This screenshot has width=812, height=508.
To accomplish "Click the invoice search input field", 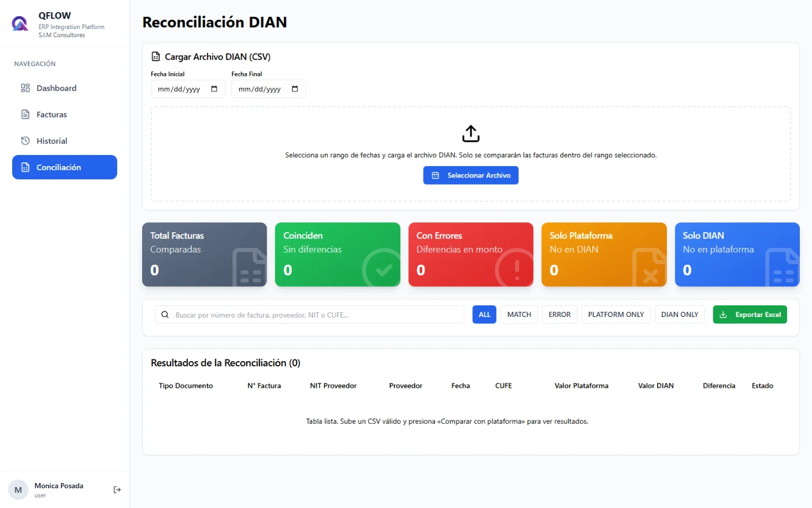I will 310,315.
